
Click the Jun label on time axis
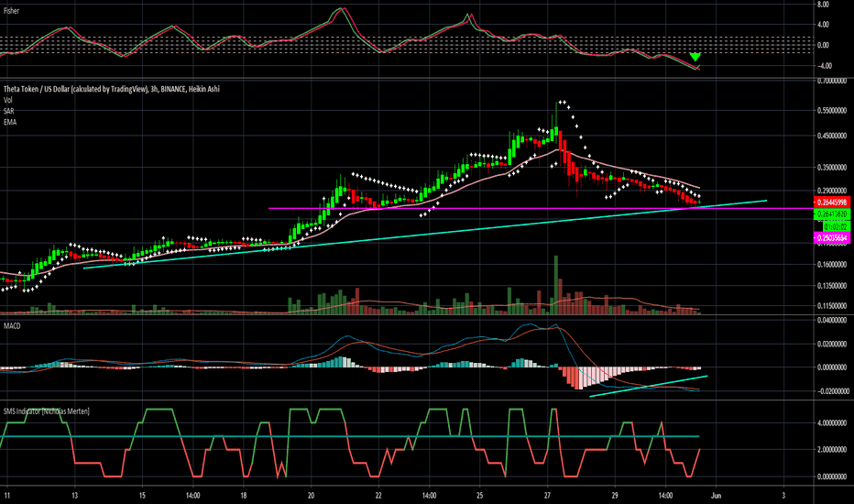pos(717,495)
